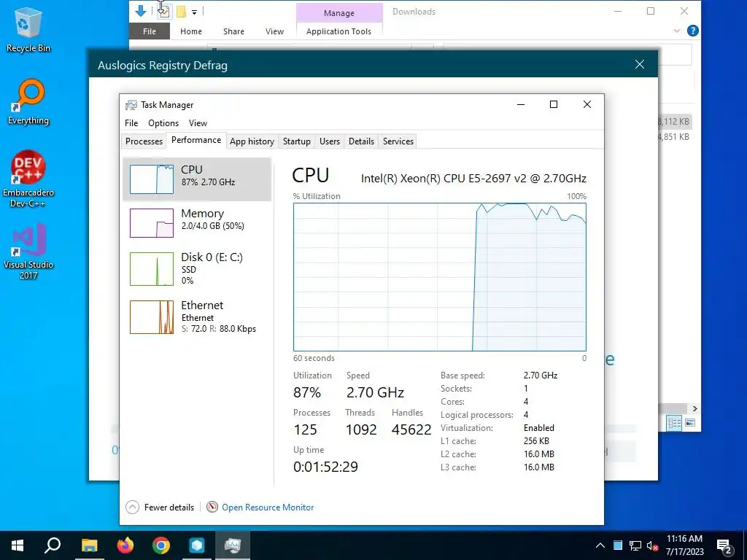
Task: Select the CPU performance graph thumbnail
Action: click(152, 179)
